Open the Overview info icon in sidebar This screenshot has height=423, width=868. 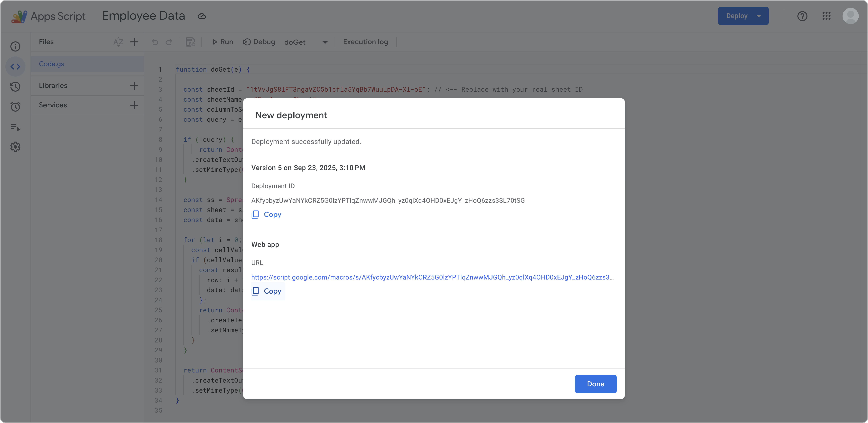(15, 46)
